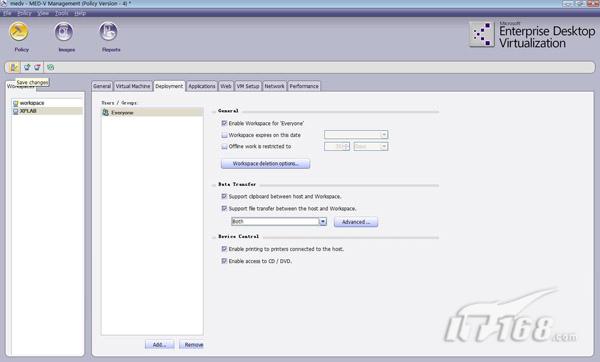Enable Workspace expires on this date
The height and width of the screenshot is (362, 600).
(224, 135)
